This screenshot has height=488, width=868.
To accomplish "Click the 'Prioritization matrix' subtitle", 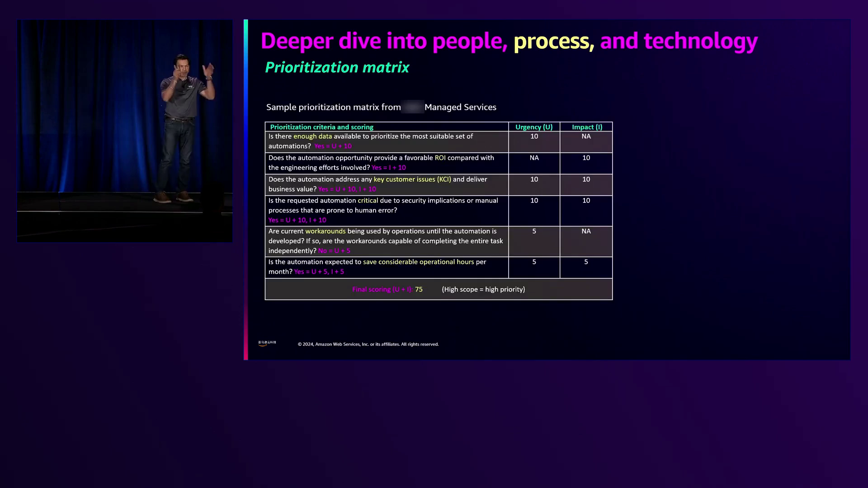I will tap(337, 67).
